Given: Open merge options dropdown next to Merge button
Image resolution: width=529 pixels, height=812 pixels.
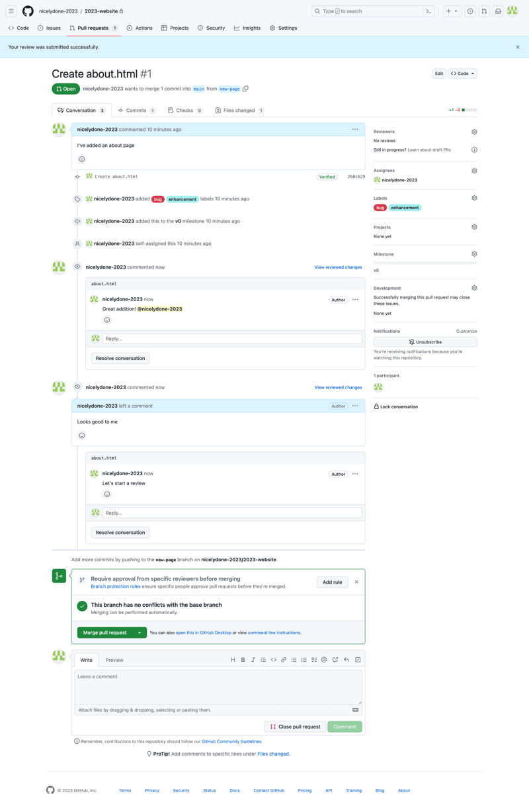Looking at the screenshot, I should click(x=139, y=632).
